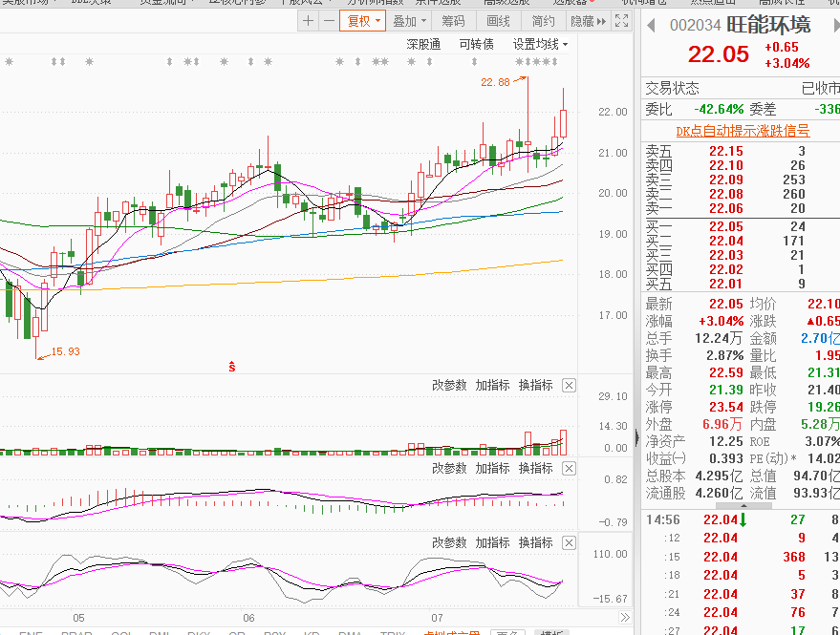
Task: Click the 换手 value 2.87%
Action: (x=724, y=355)
